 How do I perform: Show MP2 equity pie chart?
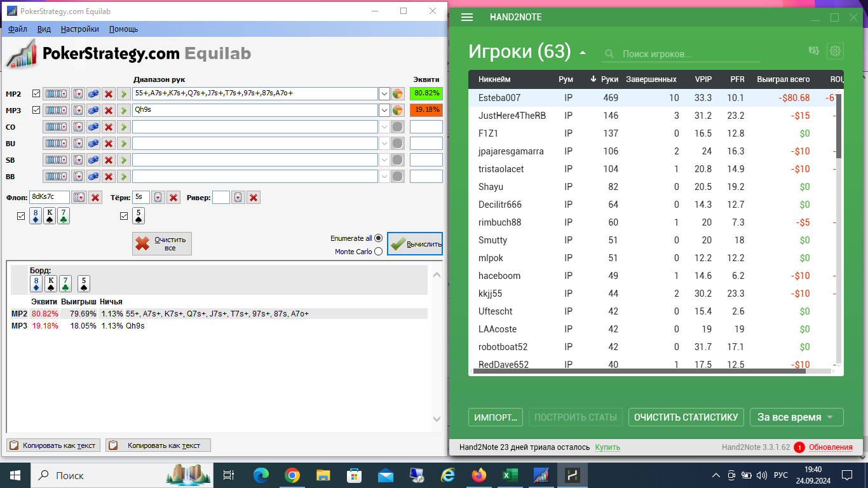(398, 93)
